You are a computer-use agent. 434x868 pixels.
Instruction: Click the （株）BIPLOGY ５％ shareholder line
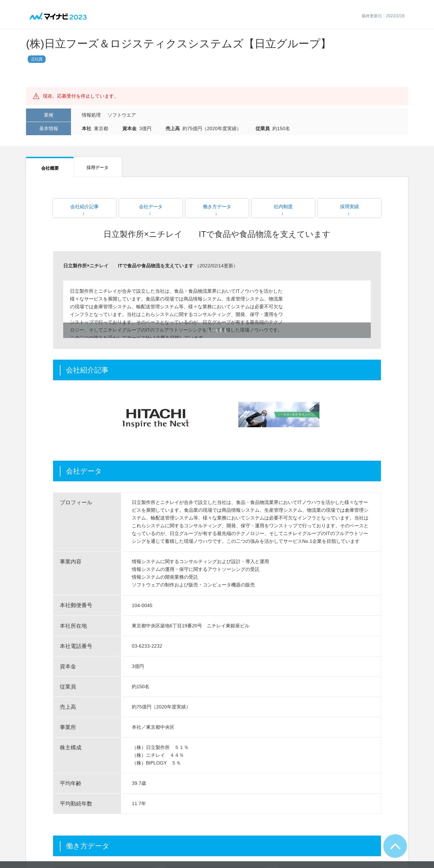click(156, 763)
